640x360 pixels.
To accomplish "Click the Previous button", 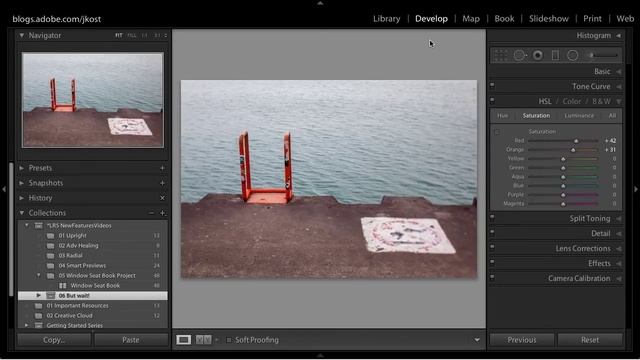I will click(x=522, y=340).
